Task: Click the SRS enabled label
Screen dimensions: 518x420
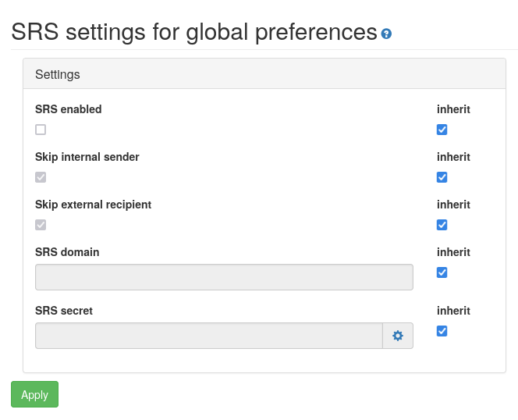Action: pyautogui.click(x=69, y=109)
